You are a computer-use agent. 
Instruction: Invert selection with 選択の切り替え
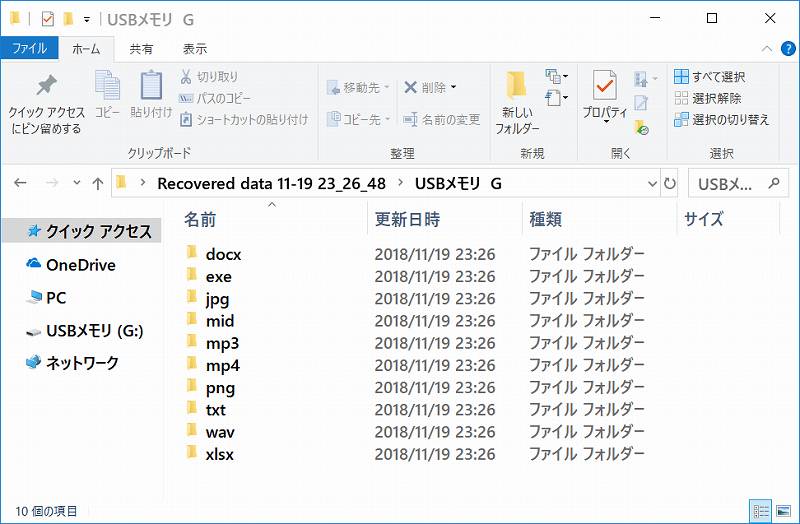tap(721, 120)
